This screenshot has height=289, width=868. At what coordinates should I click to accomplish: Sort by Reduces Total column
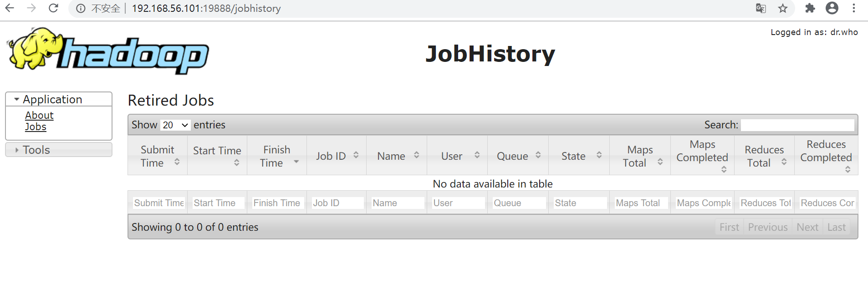[x=765, y=156]
